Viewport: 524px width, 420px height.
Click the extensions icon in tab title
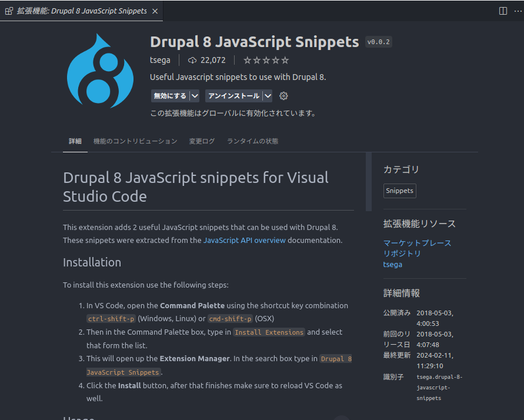pos(9,11)
